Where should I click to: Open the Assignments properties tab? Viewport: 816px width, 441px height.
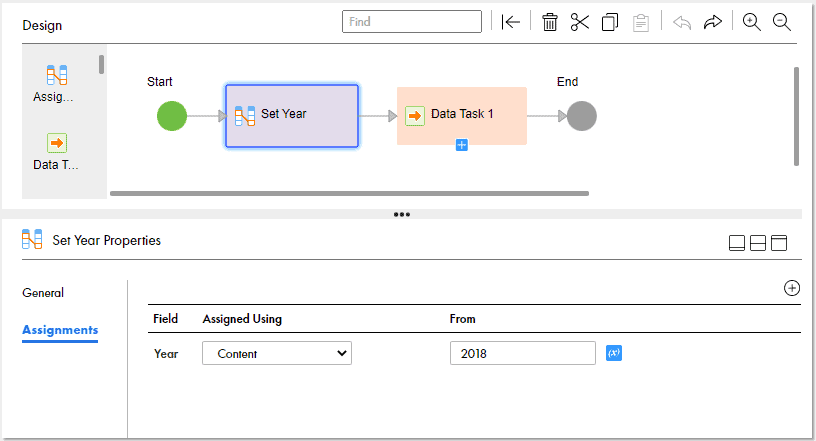[60, 330]
